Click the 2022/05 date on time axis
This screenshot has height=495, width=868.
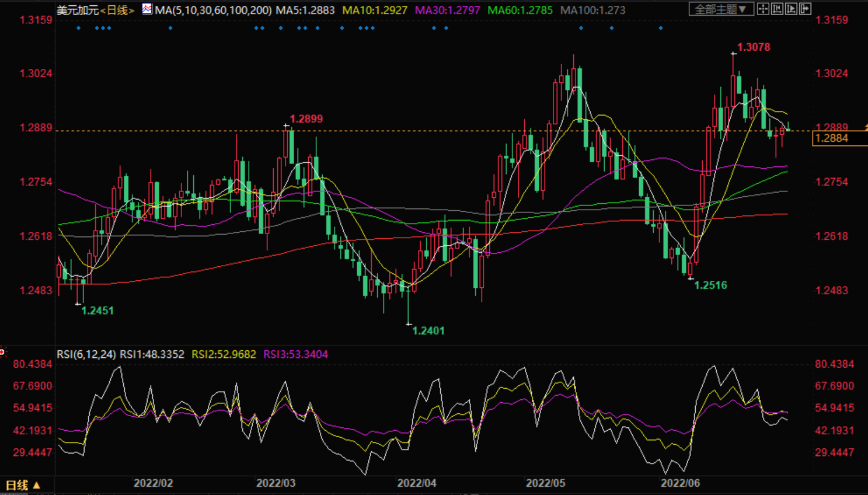pos(545,483)
